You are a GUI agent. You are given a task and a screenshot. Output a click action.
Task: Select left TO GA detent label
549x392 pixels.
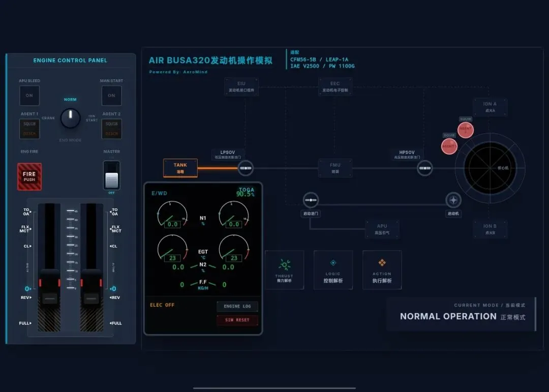[27, 212]
